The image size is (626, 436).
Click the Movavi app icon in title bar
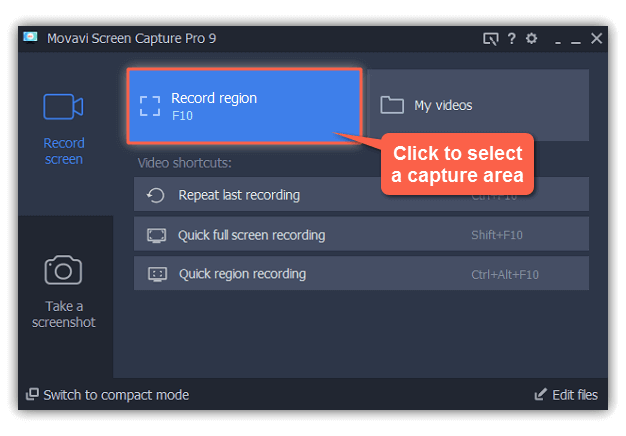point(31,39)
